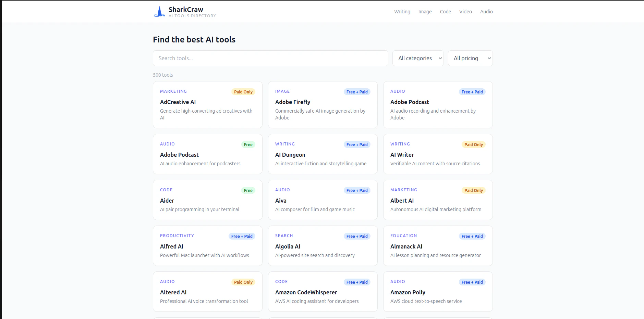
Task: Open the Video nav link
Action: (465, 12)
